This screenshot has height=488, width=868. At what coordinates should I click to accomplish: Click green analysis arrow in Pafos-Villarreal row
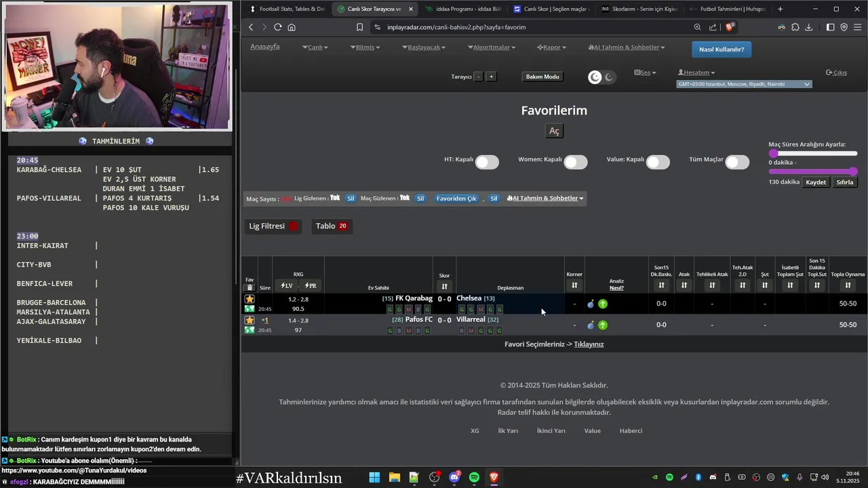click(603, 325)
